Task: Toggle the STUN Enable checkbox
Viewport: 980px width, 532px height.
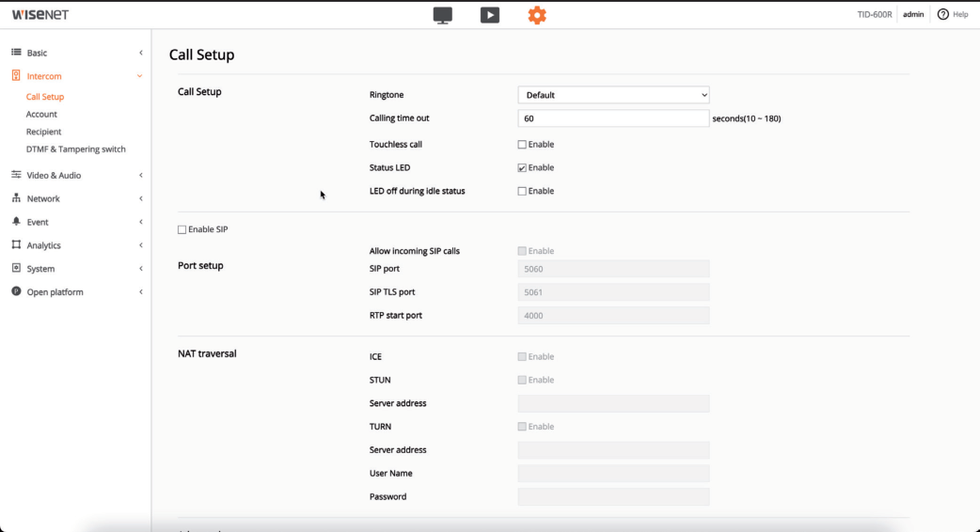Action: 522,380
